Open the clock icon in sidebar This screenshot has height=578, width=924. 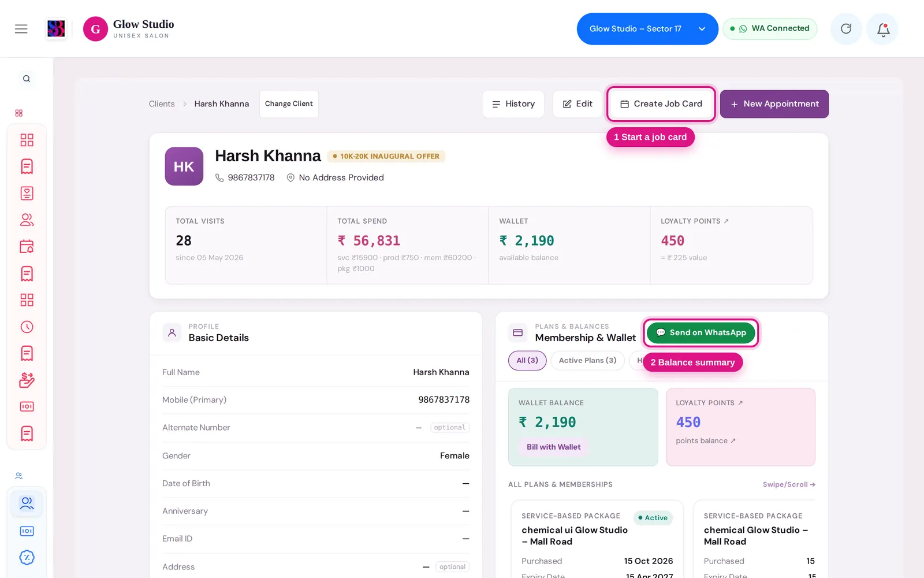point(27,327)
